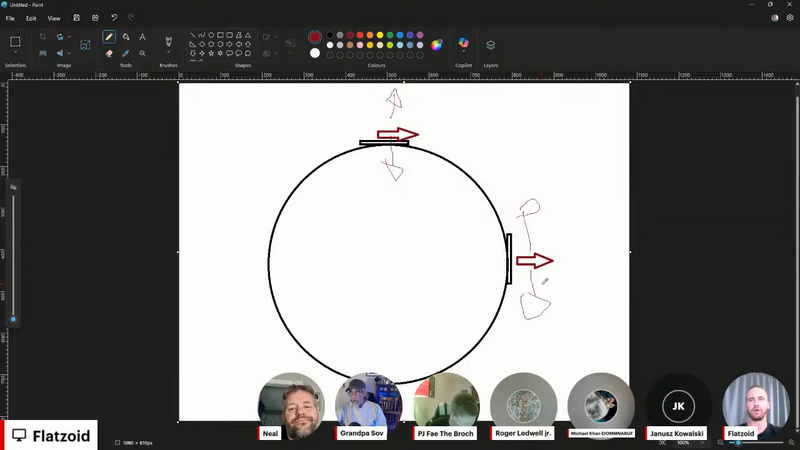Click the canvas size status text
The image size is (800, 450).
click(138, 443)
